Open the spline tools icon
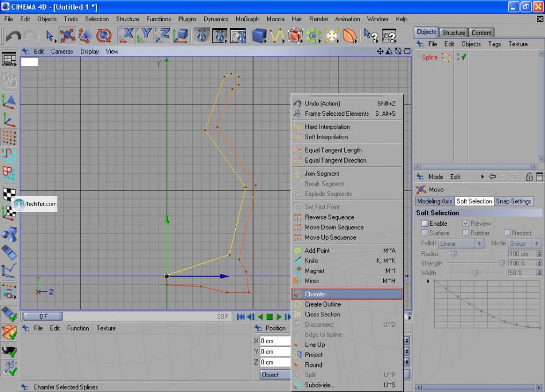Viewport: 545px width, 392px height. (x=277, y=36)
